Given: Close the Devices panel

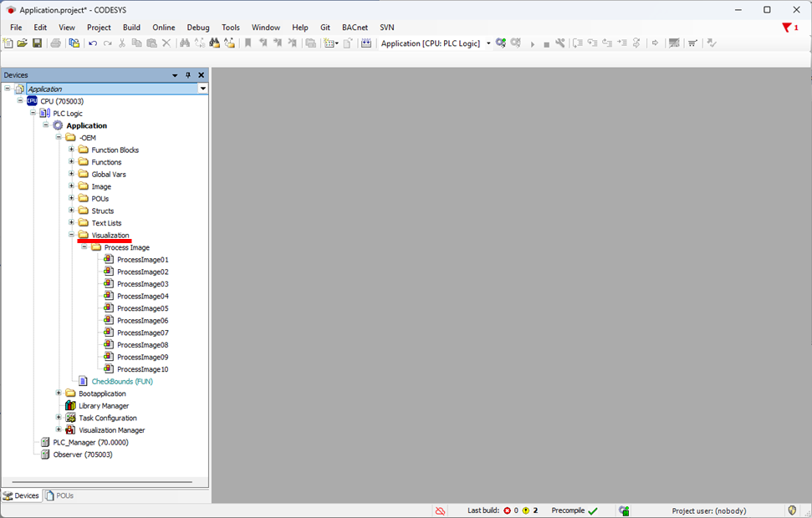Looking at the screenshot, I should coord(201,75).
